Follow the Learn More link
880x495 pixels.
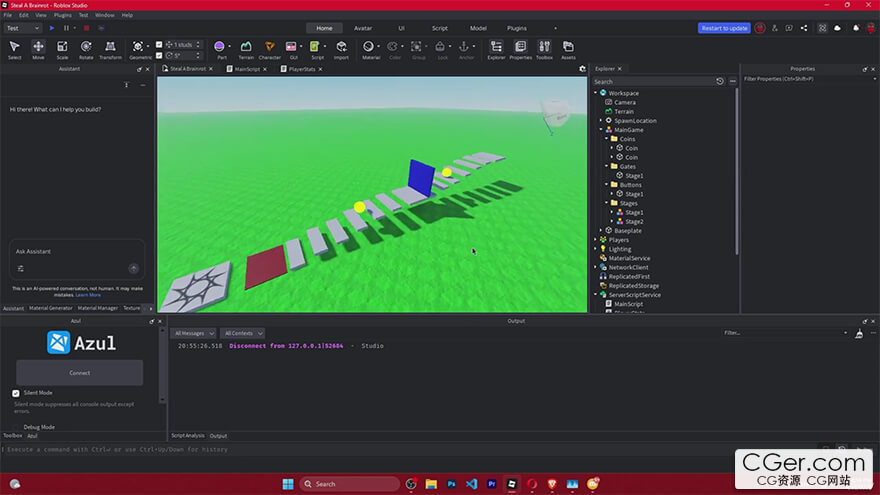88,295
